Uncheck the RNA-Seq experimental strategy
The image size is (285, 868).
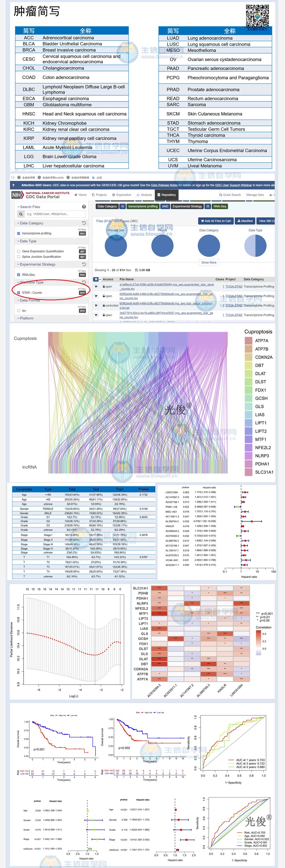(19, 275)
